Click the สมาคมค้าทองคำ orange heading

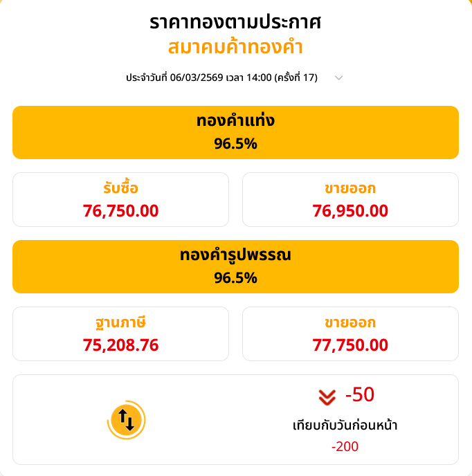click(235, 47)
